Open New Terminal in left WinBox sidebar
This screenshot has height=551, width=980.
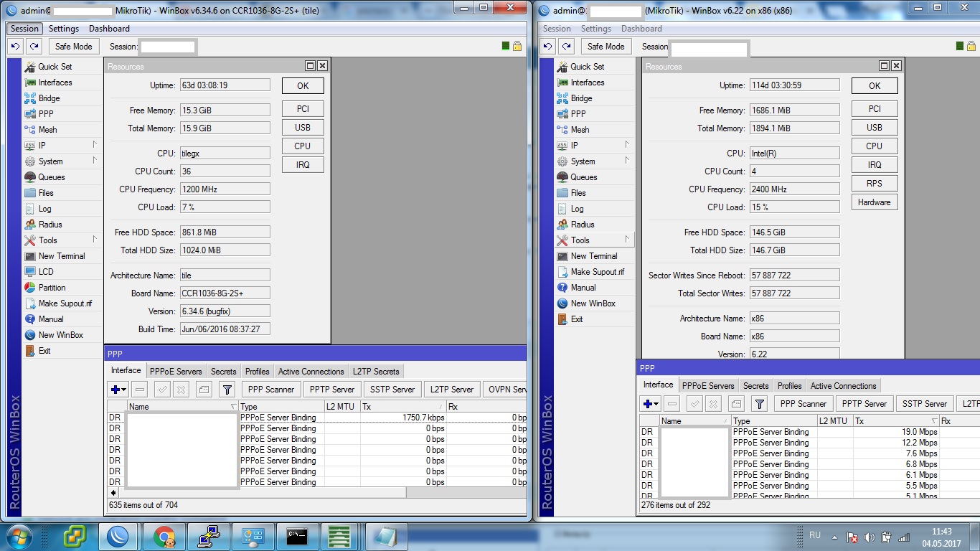[61, 256]
